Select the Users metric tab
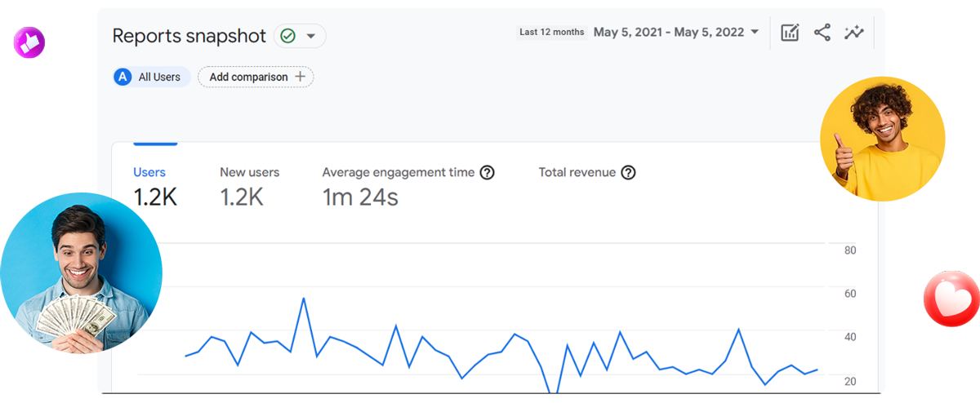980x403 pixels. pos(155,186)
